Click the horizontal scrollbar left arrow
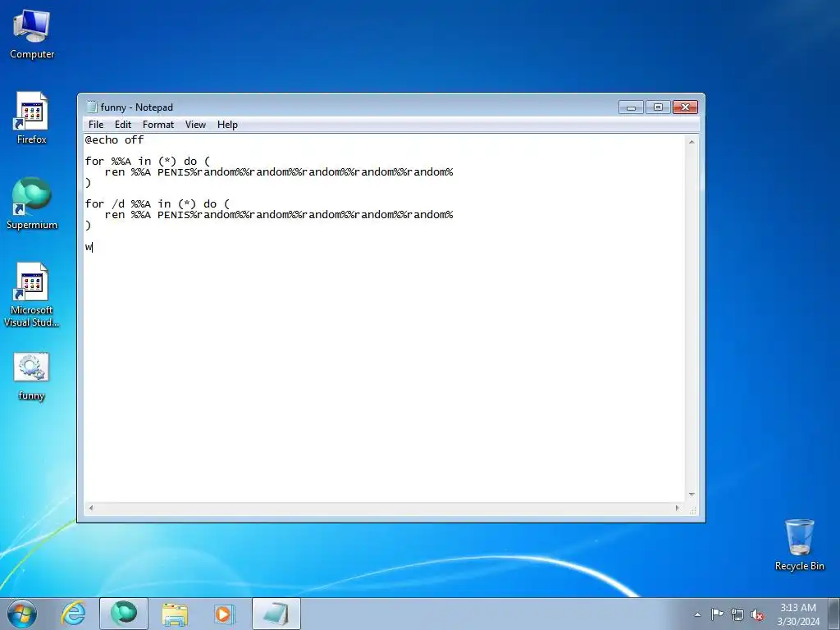Image resolution: width=840 pixels, height=630 pixels. coord(90,508)
